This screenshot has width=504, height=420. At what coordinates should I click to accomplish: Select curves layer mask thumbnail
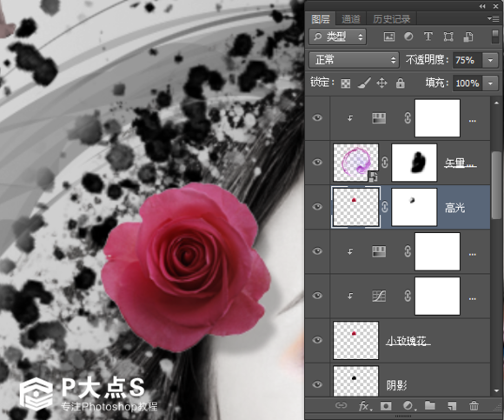[437, 296]
